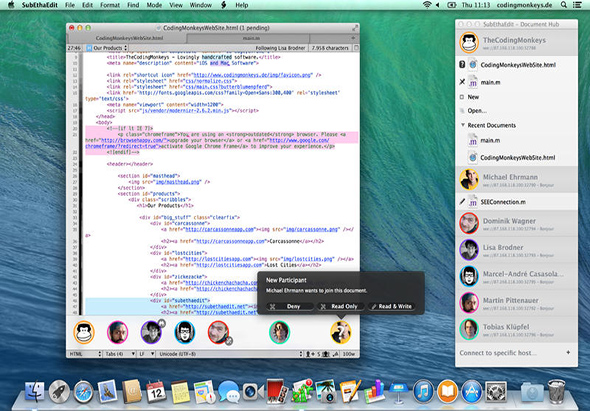
Task: Click plus button beside Connect to specific host
Action: [568, 352]
